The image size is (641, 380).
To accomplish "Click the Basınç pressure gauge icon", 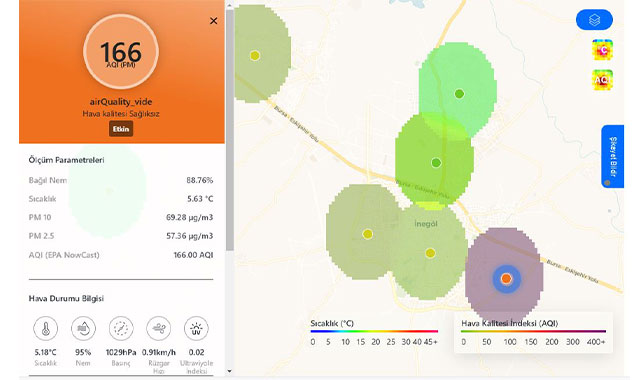I will [121, 328].
